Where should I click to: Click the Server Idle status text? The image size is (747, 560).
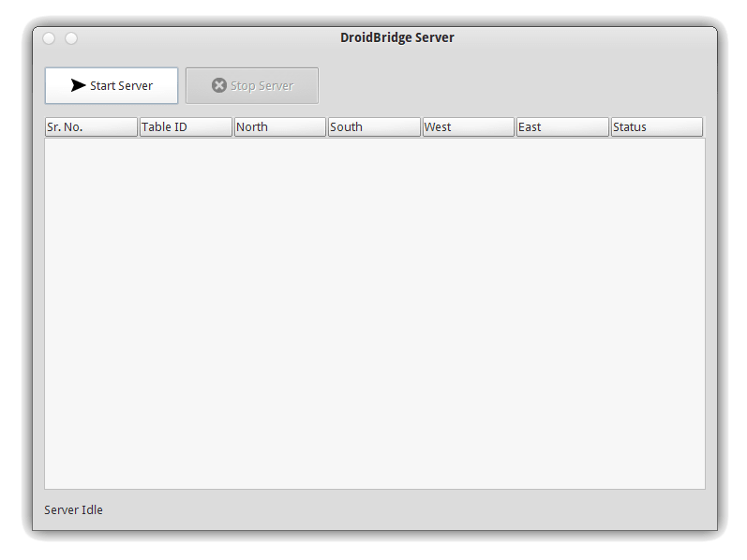73,510
